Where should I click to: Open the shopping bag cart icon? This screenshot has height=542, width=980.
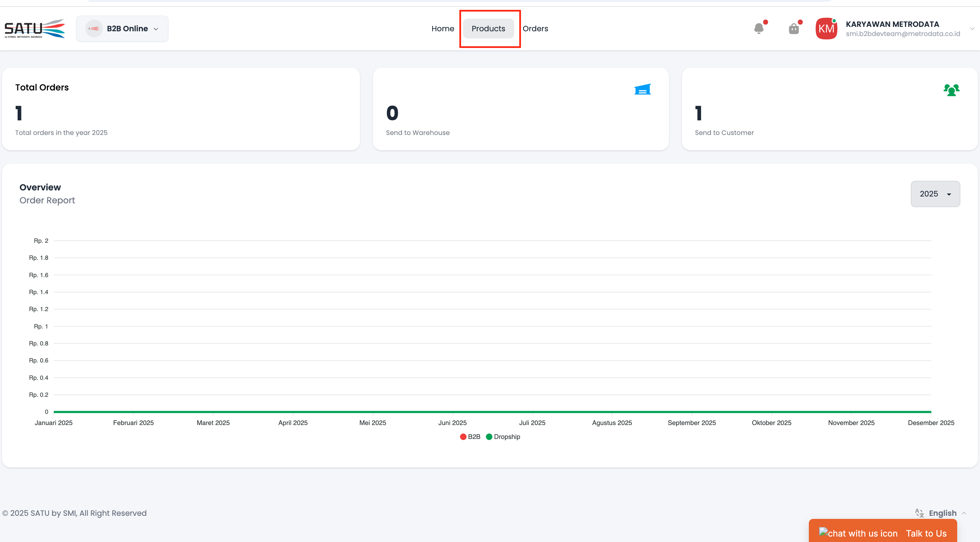[794, 29]
